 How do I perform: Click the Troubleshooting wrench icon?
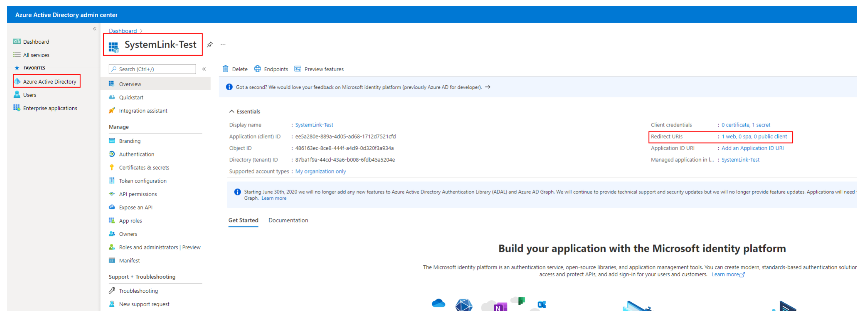pyautogui.click(x=112, y=290)
